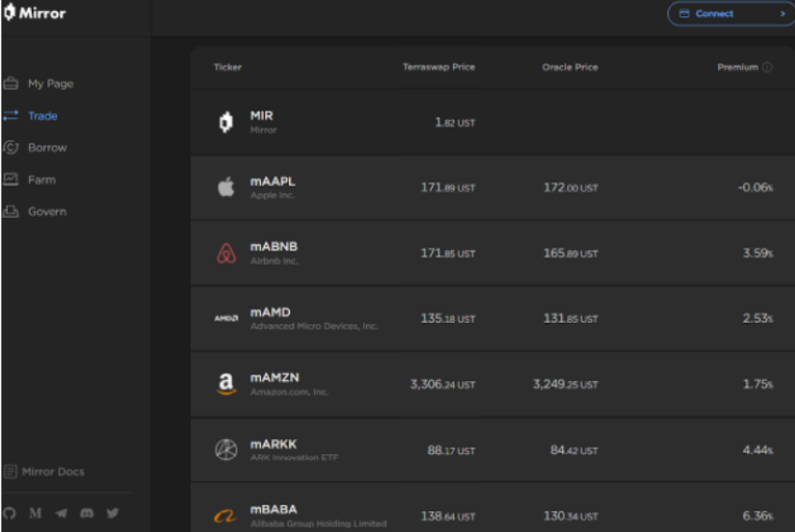Click the Connect wallet button
The width and height of the screenshot is (795, 532).
point(730,14)
